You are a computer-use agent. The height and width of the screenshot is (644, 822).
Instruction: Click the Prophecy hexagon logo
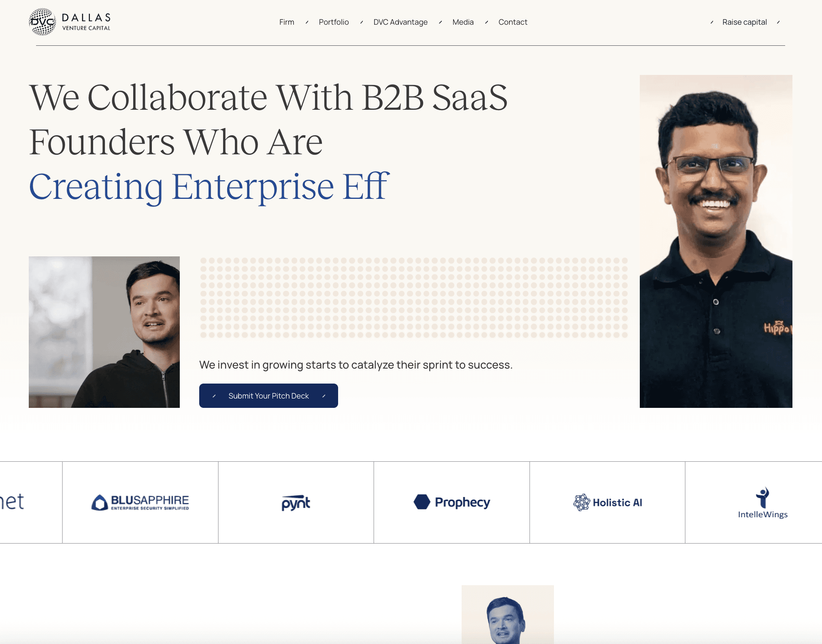(422, 502)
